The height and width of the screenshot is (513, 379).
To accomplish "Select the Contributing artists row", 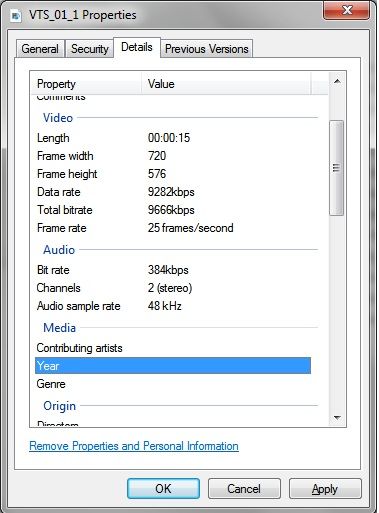I will click(173, 348).
